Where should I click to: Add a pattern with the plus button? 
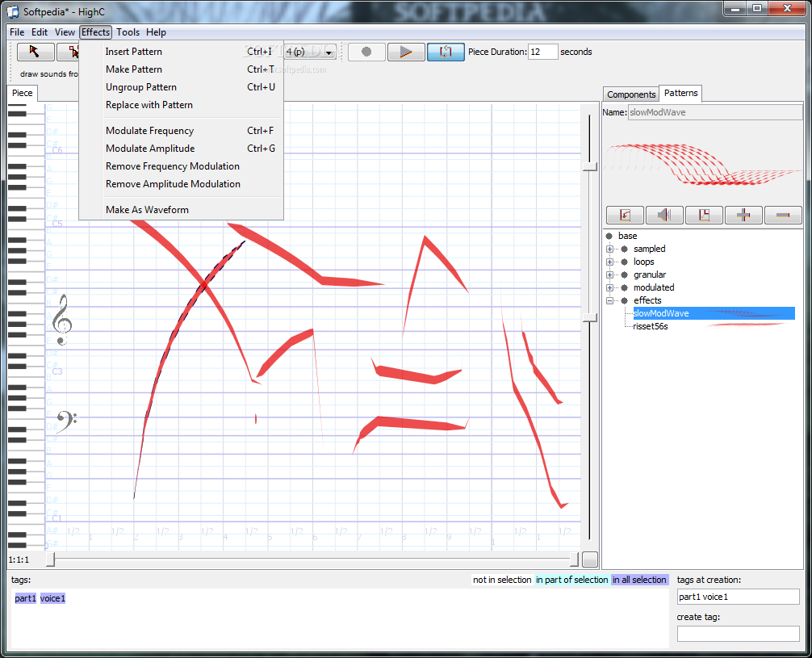pyautogui.click(x=743, y=215)
